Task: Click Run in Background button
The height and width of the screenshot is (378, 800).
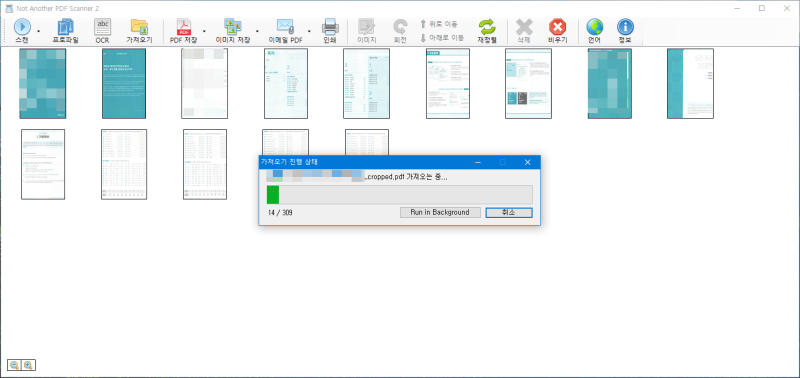Action: click(440, 212)
